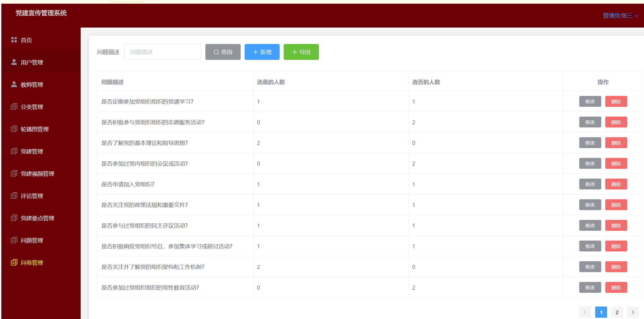Screen dimensions: 644x319
Task: Click 修改 on the first question row
Action: 590,101
